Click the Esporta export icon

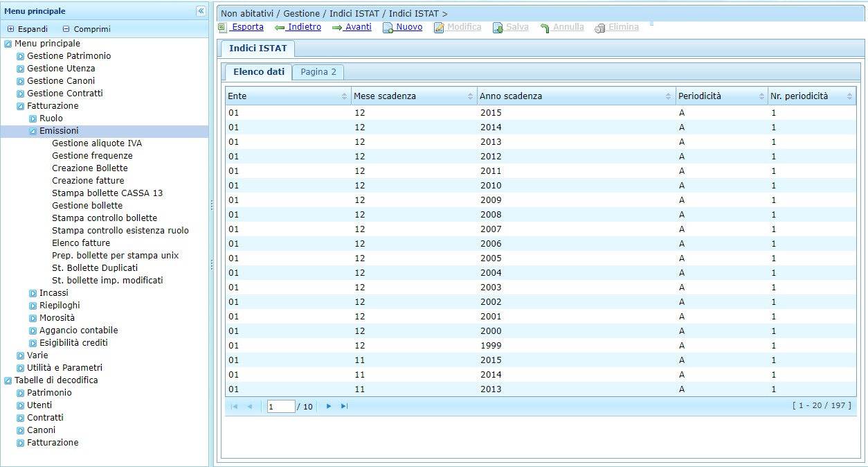click(x=222, y=28)
